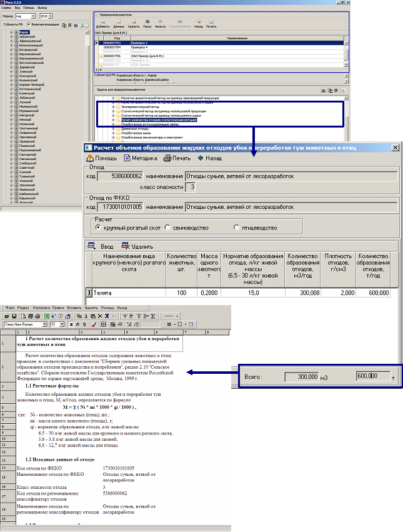This screenshot has width=403, height=532.
Task: Select крупный рогатый скот radio option
Action: click(98, 228)
